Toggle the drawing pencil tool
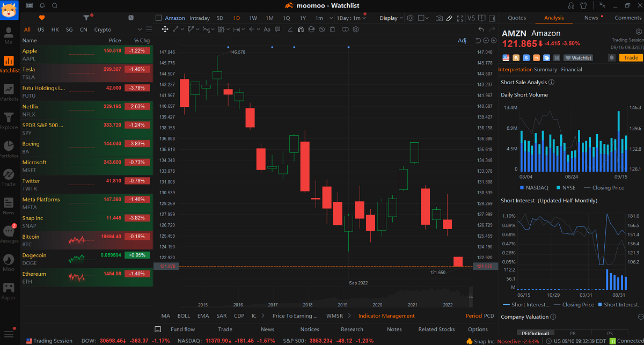Image resolution: width=644 pixels, height=345 pixels. click(449, 18)
